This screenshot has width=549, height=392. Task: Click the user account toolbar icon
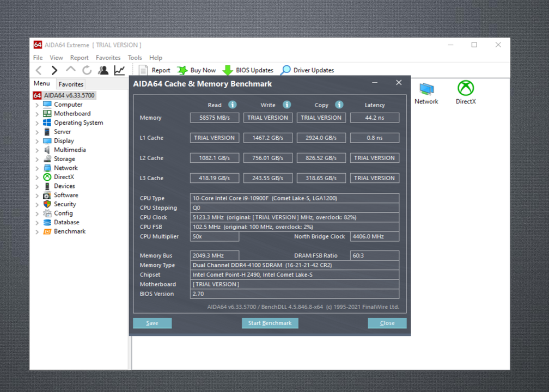(103, 70)
